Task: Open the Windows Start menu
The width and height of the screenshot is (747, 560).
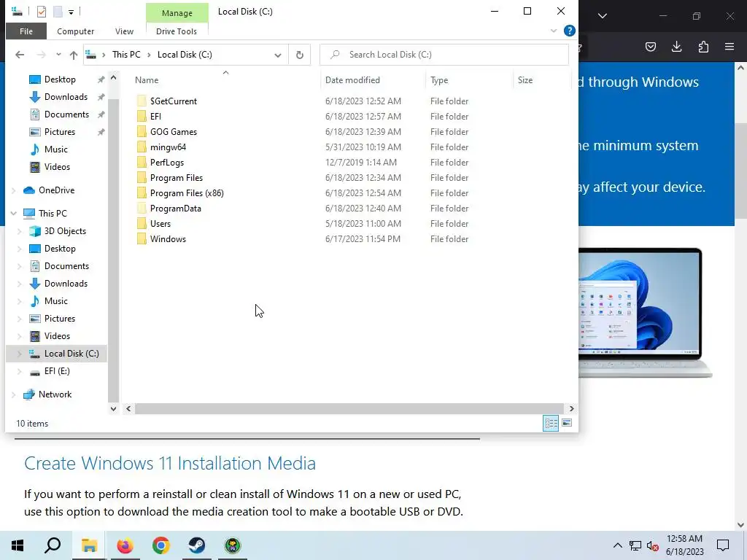Action: [18, 545]
